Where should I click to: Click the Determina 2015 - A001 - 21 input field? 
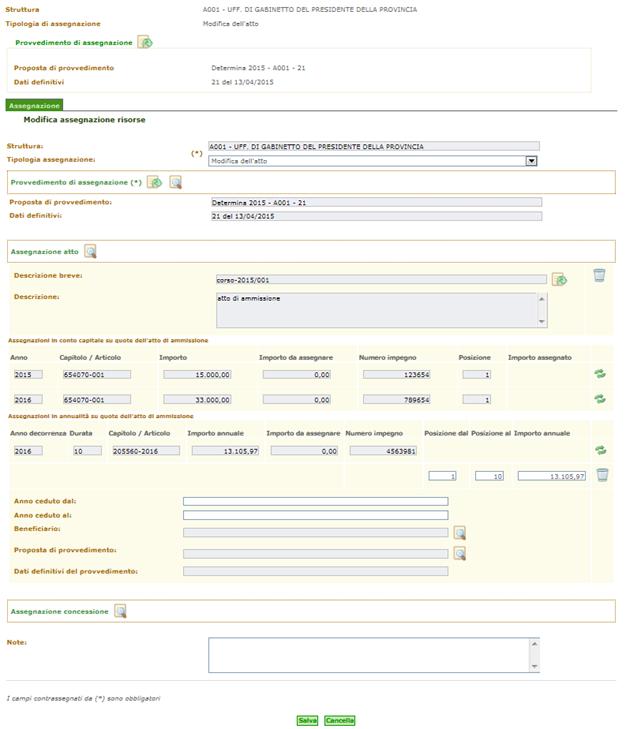(377, 202)
